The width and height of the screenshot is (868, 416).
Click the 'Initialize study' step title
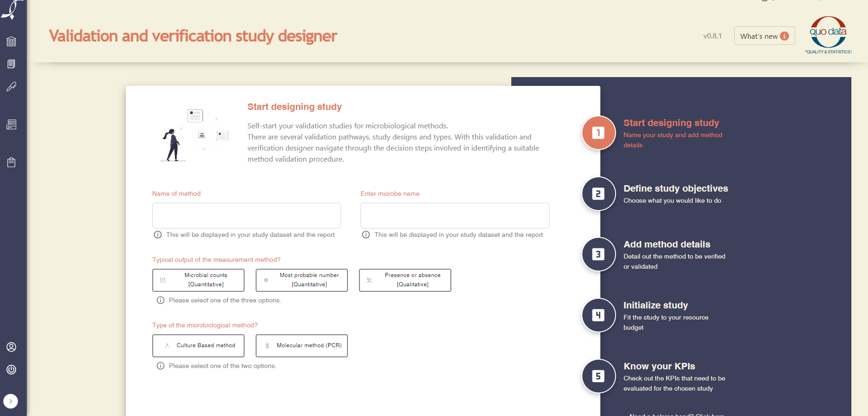click(656, 305)
